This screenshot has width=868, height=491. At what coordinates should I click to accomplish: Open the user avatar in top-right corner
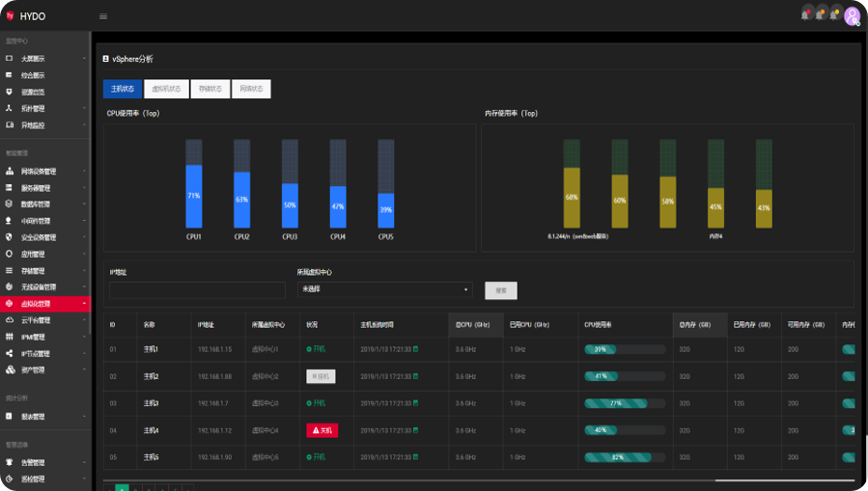click(x=852, y=15)
